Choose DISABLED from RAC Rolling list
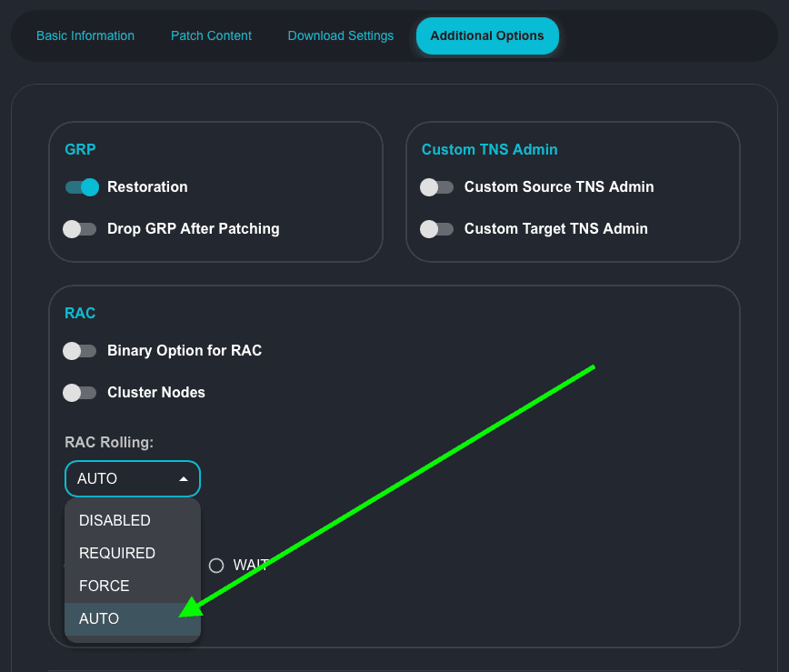789x672 pixels. 115,521
